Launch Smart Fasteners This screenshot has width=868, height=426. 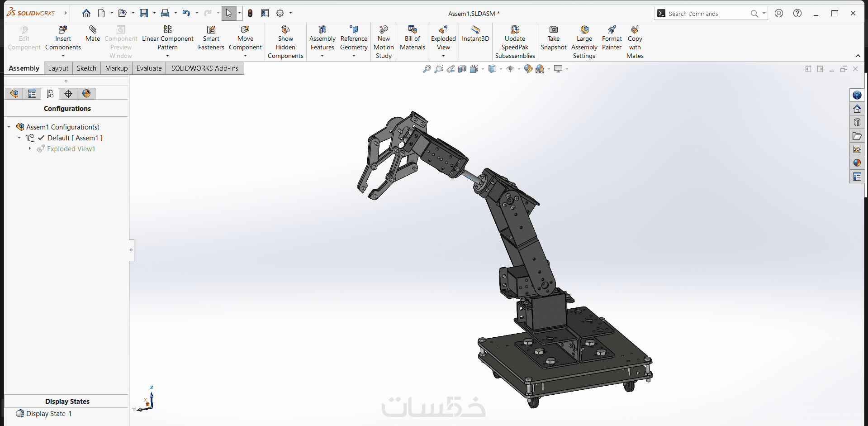(x=211, y=38)
